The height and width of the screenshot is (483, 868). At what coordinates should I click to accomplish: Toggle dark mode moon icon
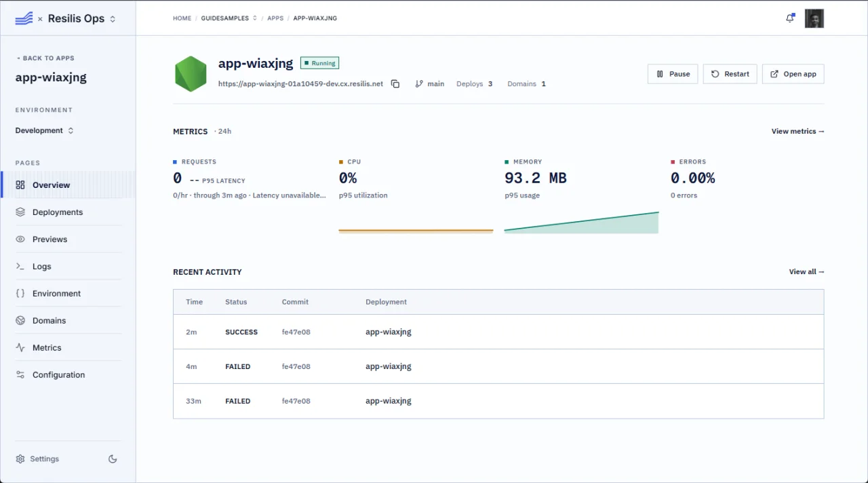tap(113, 459)
